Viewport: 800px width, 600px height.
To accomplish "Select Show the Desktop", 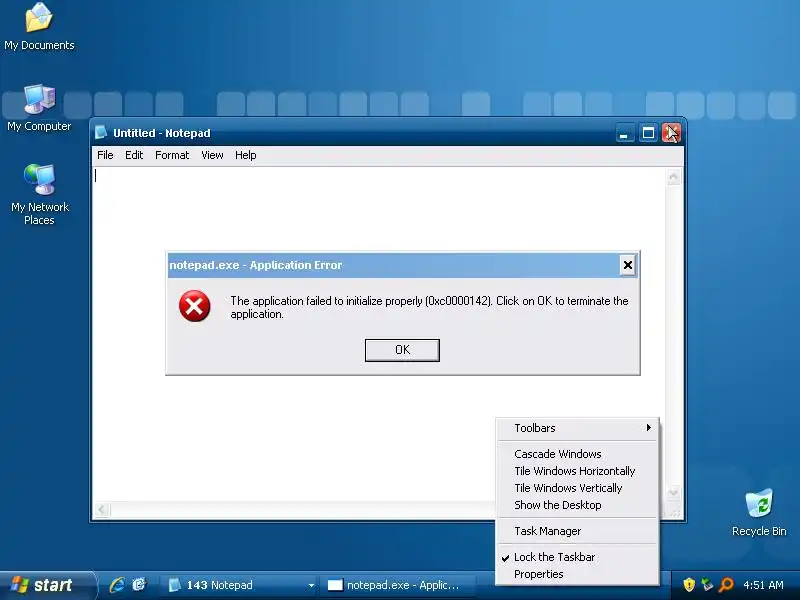I will coord(578,505).
